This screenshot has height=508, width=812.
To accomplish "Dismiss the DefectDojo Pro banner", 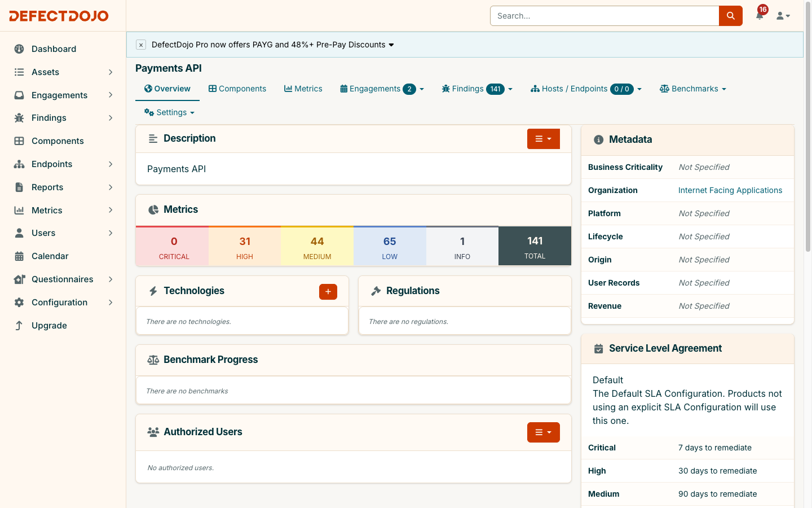I will point(141,45).
